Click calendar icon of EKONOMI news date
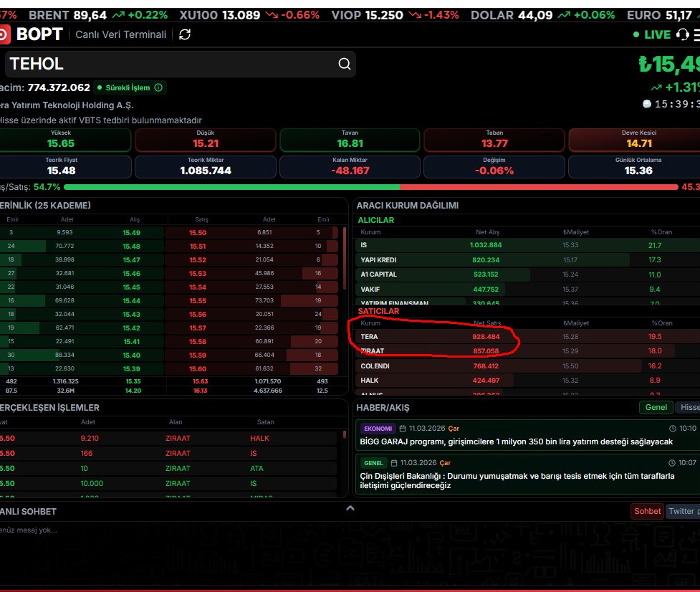 [403, 429]
